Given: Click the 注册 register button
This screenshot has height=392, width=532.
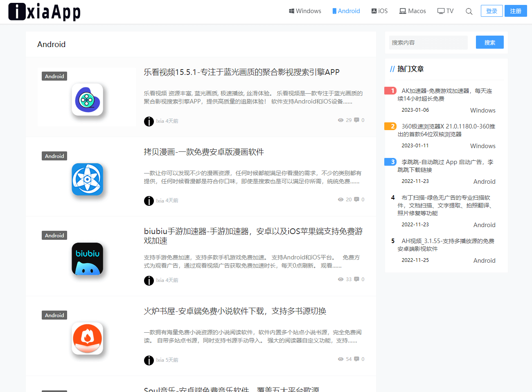Looking at the screenshot, I should 516,11.
